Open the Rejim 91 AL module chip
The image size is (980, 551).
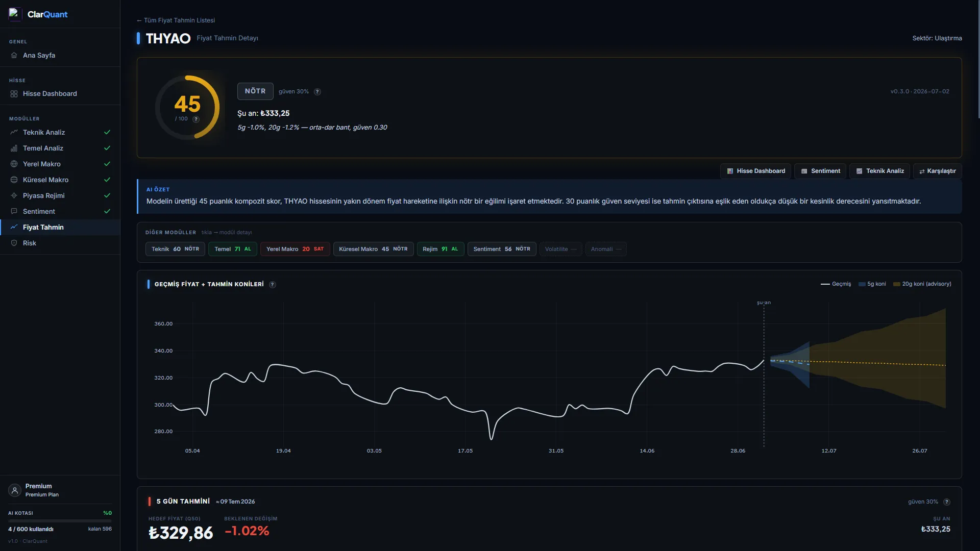tap(440, 249)
